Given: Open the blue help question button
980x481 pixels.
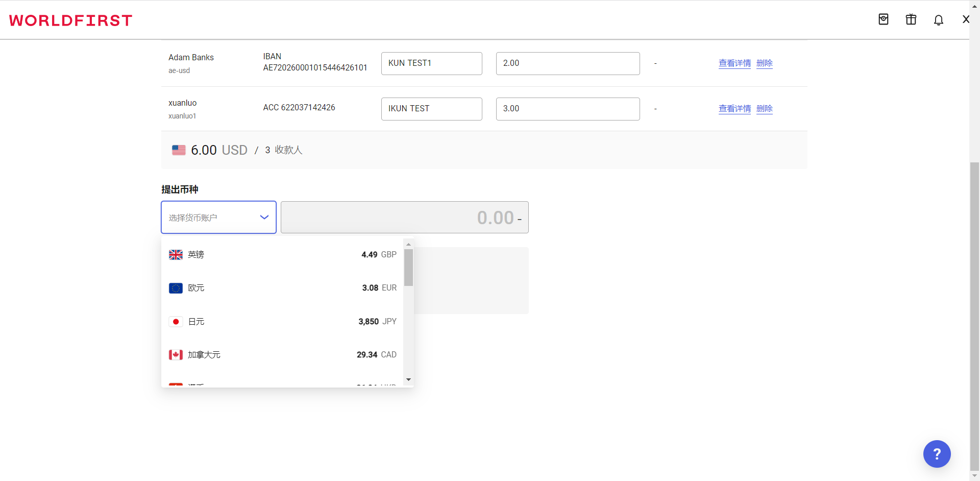Looking at the screenshot, I should [x=937, y=453].
